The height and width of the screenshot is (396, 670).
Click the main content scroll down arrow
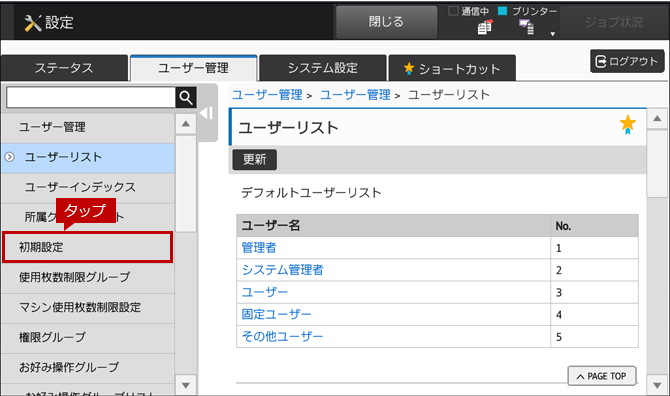[x=657, y=385]
